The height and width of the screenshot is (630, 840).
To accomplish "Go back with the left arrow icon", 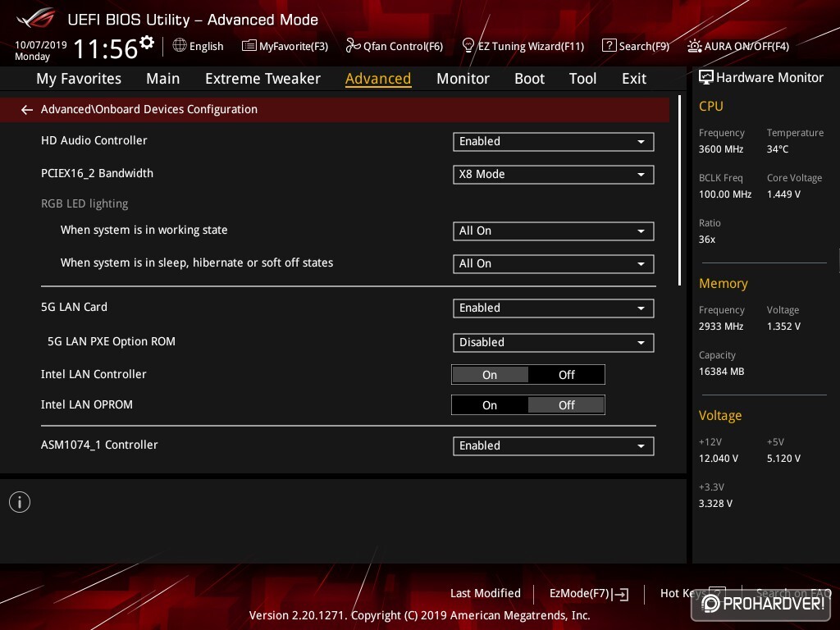I will (x=27, y=110).
